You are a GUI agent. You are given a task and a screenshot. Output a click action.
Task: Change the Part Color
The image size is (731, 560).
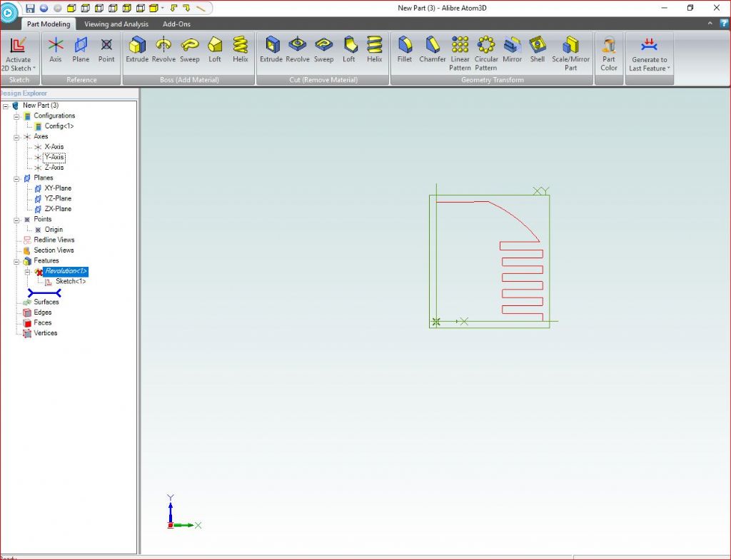point(609,54)
